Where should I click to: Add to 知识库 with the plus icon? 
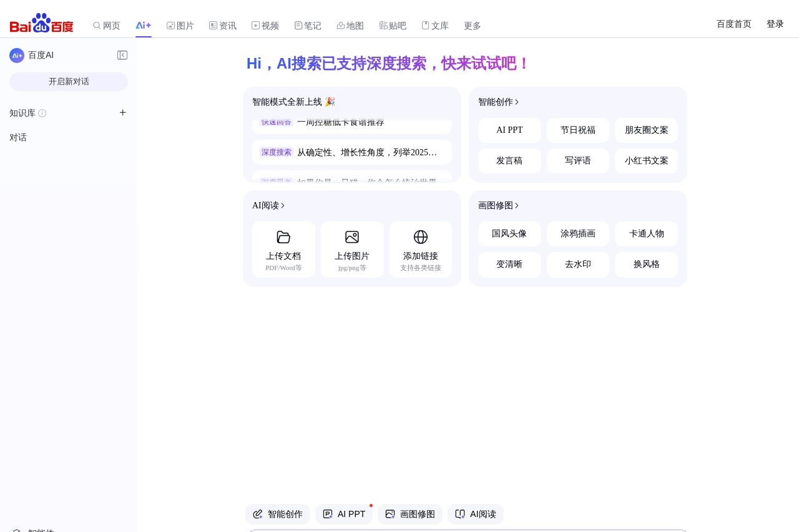click(x=122, y=113)
